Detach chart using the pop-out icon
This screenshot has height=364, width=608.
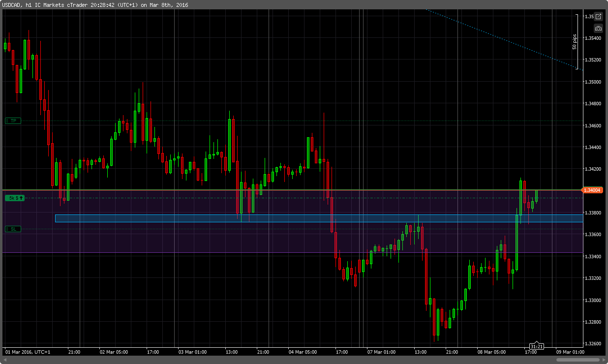click(x=598, y=17)
